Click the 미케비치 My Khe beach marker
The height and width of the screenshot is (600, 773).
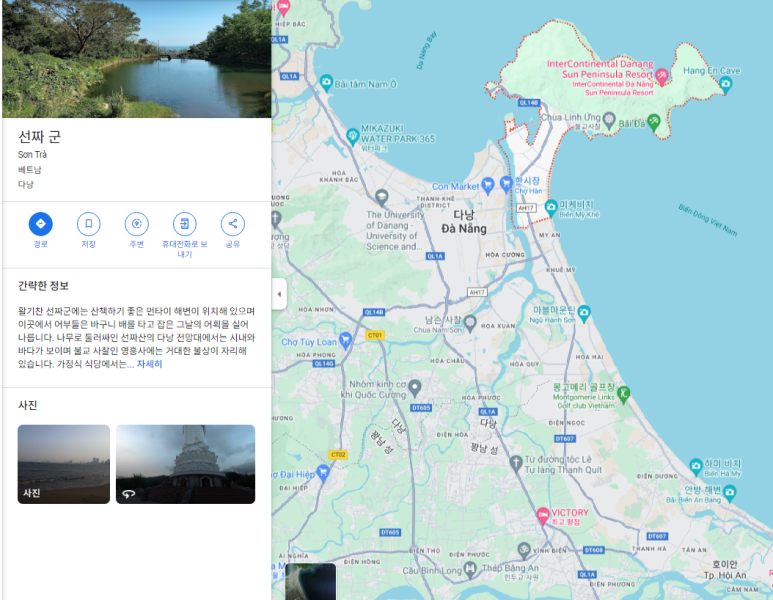pyautogui.click(x=551, y=208)
